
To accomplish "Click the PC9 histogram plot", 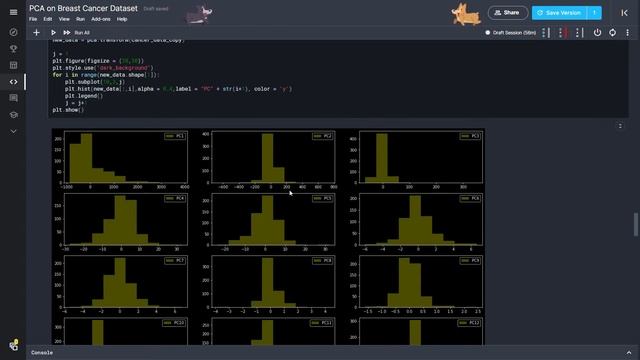I will pos(421,282).
